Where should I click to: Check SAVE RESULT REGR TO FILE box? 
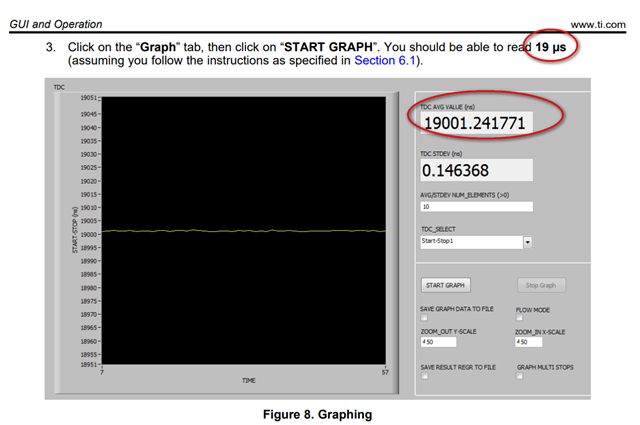pyautogui.click(x=424, y=376)
